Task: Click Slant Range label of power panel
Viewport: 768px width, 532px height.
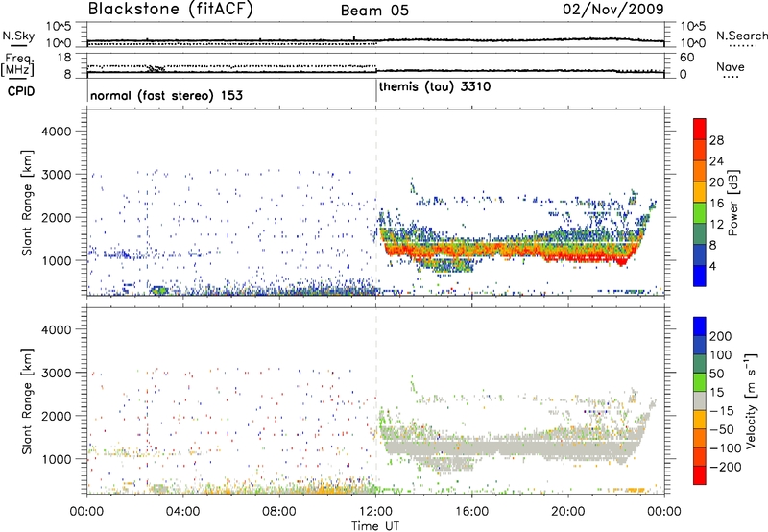Action: 27,203
